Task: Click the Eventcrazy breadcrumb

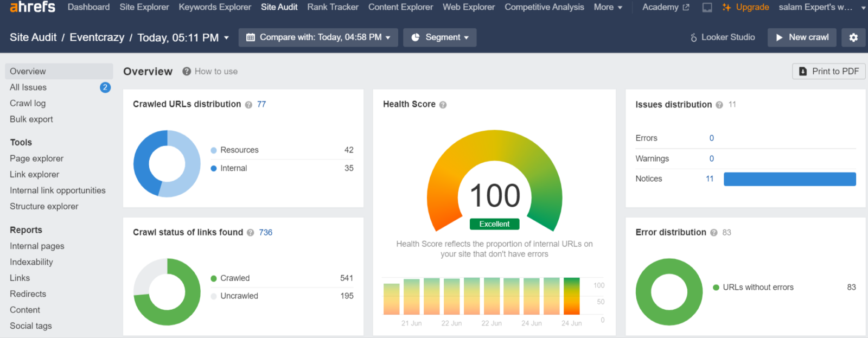Action: tap(97, 37)
